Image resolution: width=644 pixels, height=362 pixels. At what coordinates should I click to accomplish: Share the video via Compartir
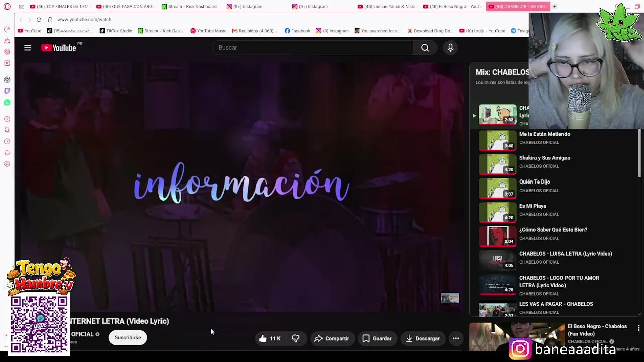(332, 338)
